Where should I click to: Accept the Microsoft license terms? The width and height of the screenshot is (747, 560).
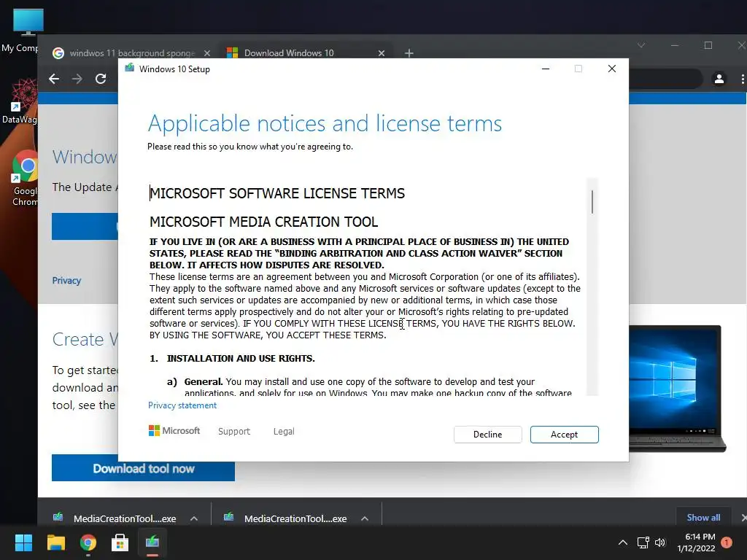[564, 435]
